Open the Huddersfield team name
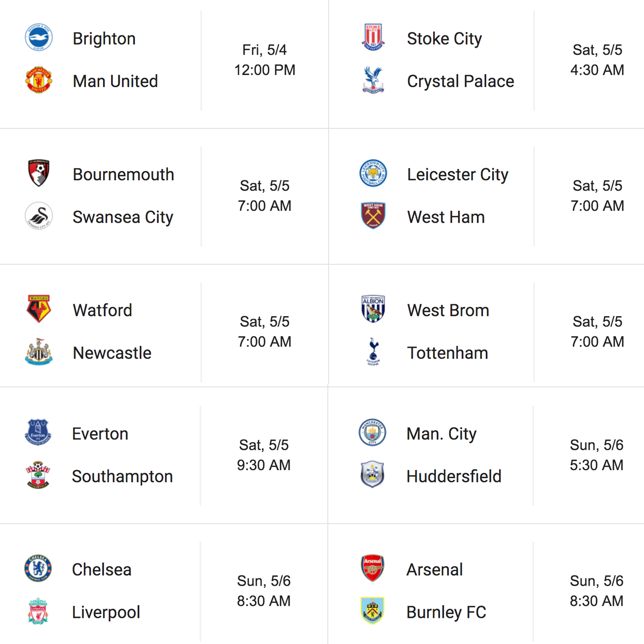This screenshot has height=644, width=644. point(454,477)
